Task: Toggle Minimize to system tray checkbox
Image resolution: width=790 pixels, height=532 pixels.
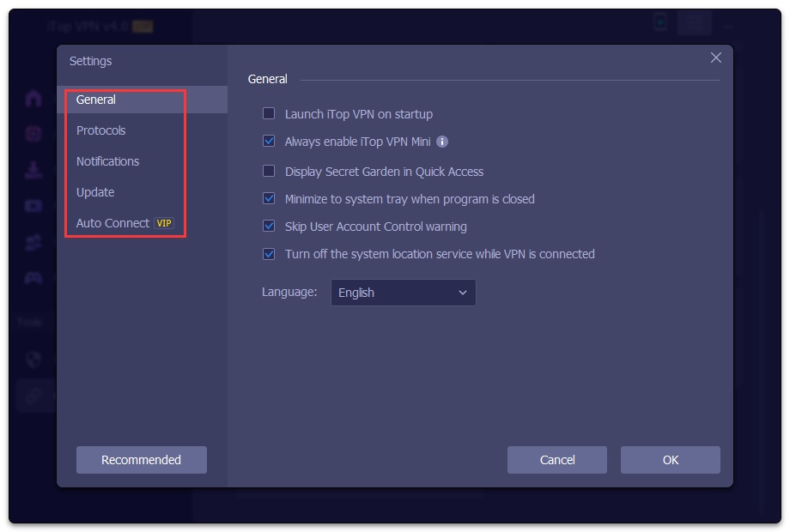Action: pyautogui.click(x=269, y=199)
